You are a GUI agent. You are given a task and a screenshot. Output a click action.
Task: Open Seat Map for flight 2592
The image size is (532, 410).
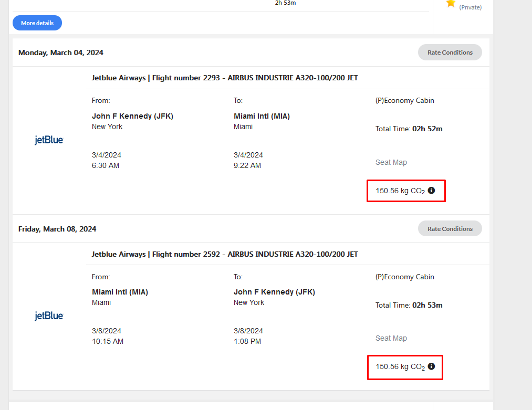tap(391, 338)
